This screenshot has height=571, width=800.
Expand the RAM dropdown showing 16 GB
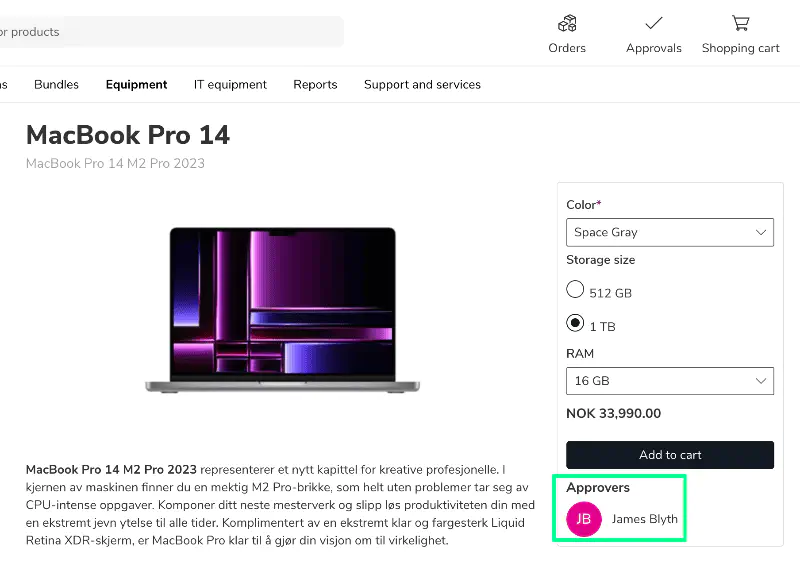click(x=670, y=381)
